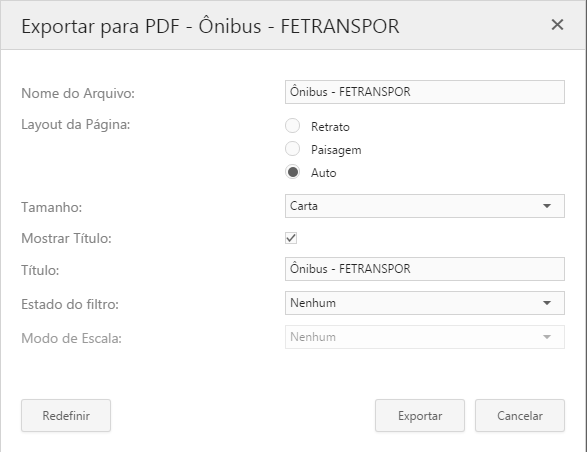Image resolution: width=587 pixels, height=452 pixels.
Task: Click the 'Mostrar Título:' label
Action: pos(66,238)
